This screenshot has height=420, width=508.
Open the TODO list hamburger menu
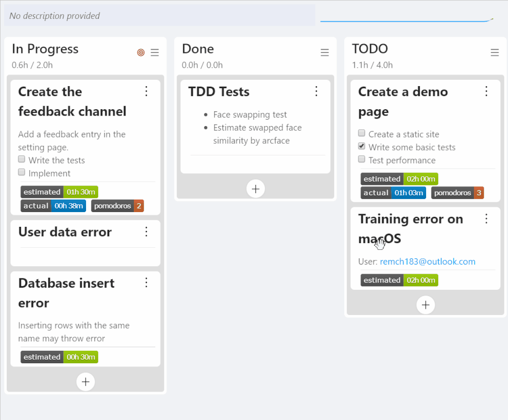[x=494, y=52]
